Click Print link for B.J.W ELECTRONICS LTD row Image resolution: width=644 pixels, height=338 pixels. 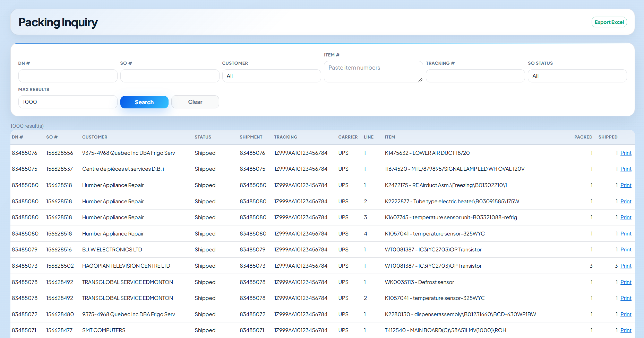626,250
